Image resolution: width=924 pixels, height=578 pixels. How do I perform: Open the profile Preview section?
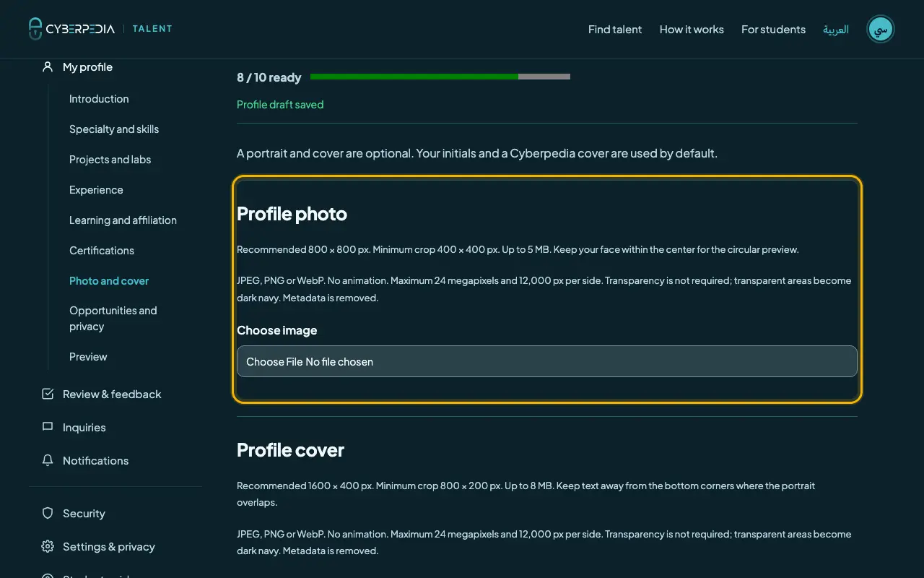tap(88, 357)
